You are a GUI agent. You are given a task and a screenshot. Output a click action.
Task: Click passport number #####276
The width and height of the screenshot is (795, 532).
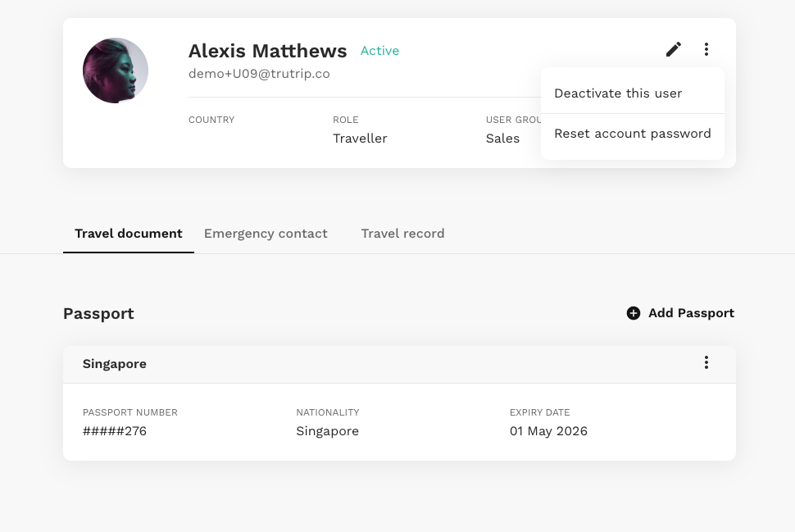(115, 431)
